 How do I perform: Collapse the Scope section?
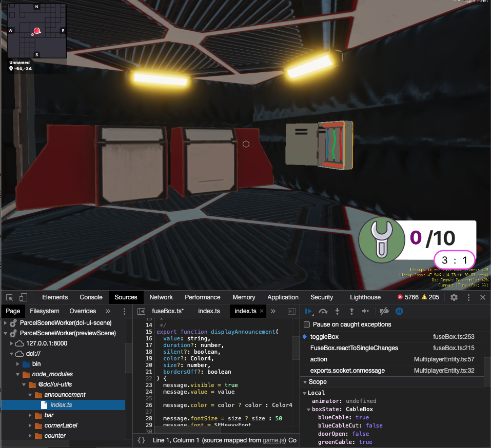click(305, 382)
